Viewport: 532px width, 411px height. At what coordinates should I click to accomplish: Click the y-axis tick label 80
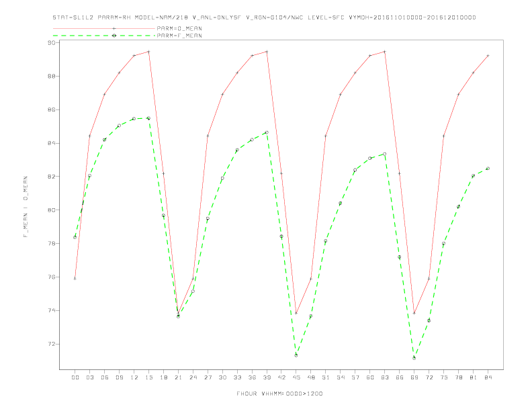coord(51,210)
